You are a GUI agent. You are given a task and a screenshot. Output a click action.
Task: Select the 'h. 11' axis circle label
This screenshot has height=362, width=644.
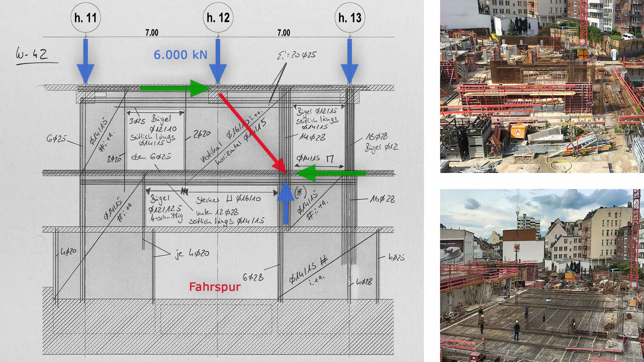tap(86, 18)
